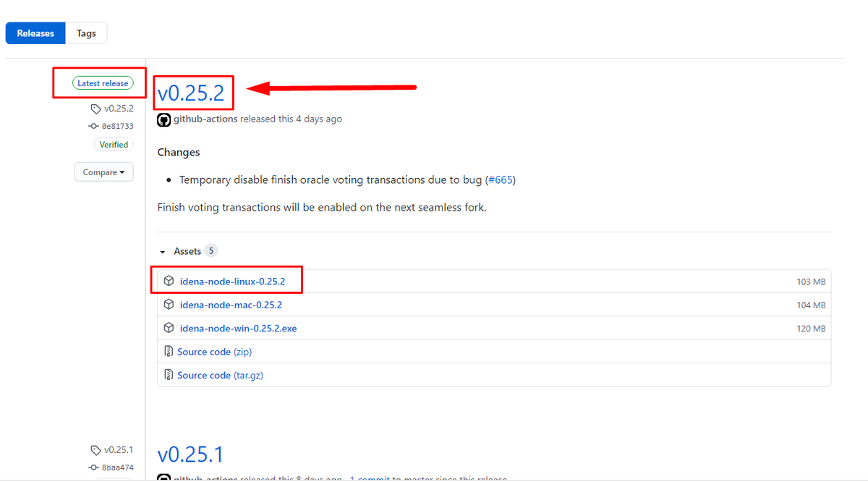This screenshot has height=482, width=868.
Task: Click the 120 MB size text
Action: pos(811,329)
